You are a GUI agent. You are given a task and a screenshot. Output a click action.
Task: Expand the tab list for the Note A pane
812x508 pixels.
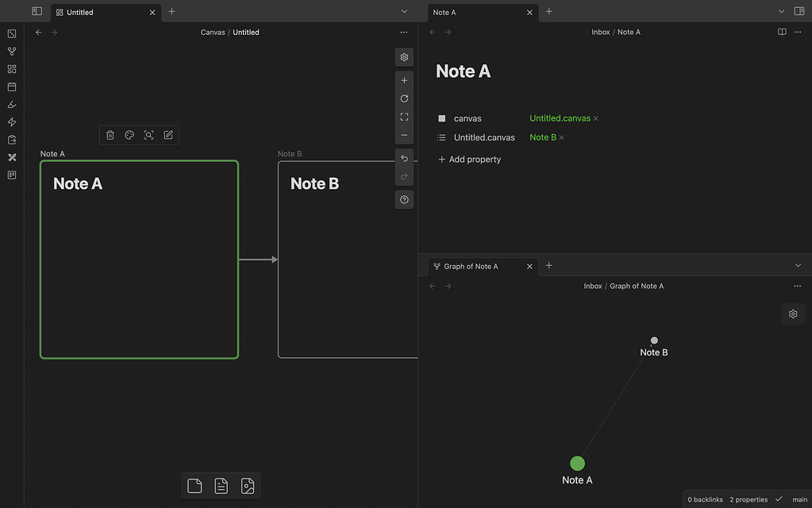tap(780, 12)
